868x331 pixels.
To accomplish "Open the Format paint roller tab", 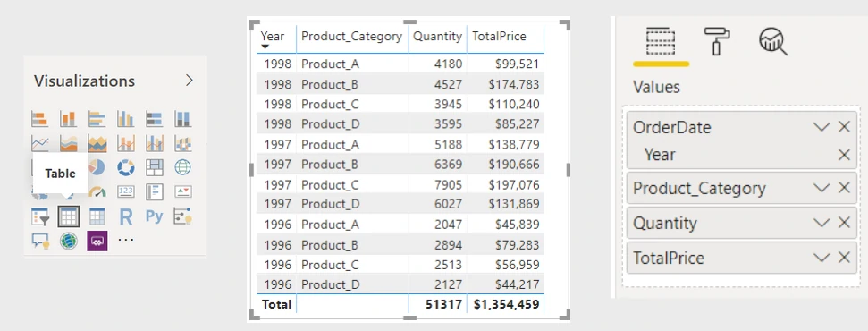I will (716, 41).
